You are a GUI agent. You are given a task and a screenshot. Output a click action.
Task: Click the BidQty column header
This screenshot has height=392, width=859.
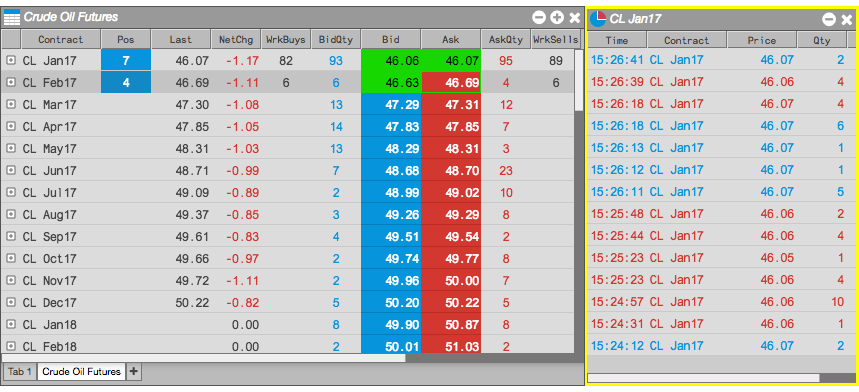(x=336, y=39)
